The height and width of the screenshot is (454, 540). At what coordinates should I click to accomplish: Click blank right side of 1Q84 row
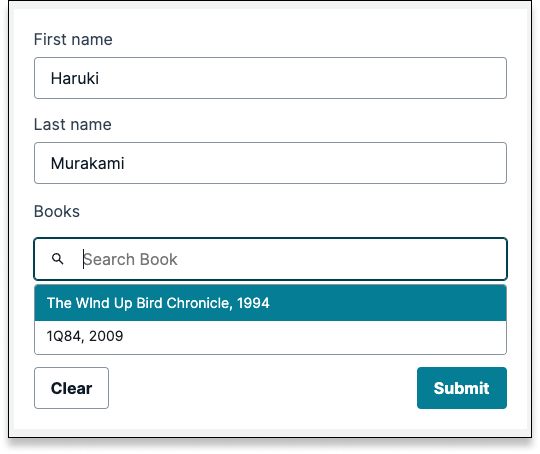314,337
